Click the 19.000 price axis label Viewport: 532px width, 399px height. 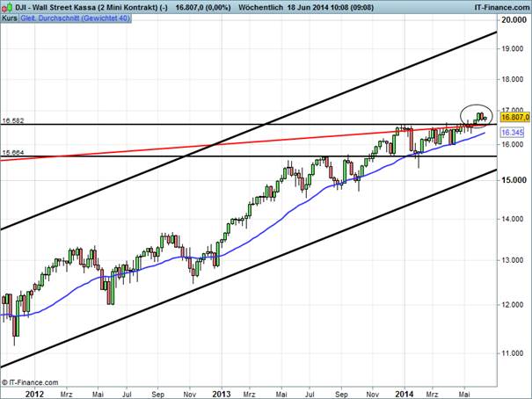(513, 49)
